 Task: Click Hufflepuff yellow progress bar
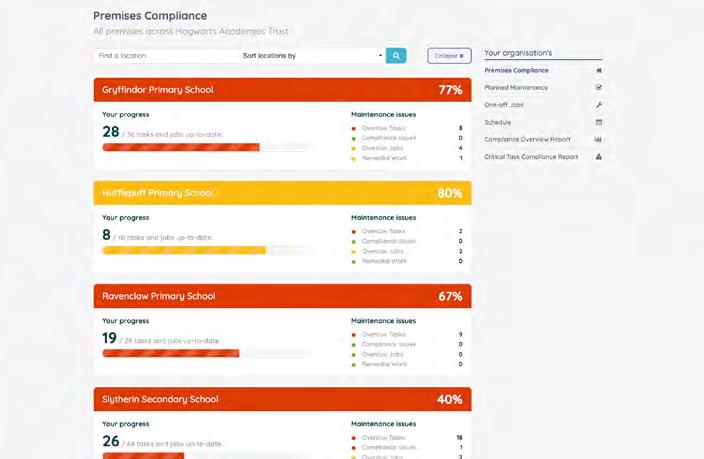(184, 250)
